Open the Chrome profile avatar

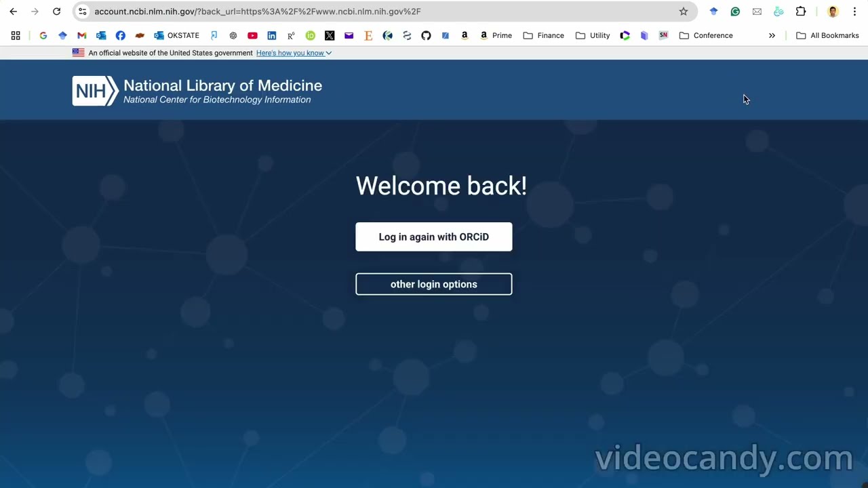[x=833, y=12]
